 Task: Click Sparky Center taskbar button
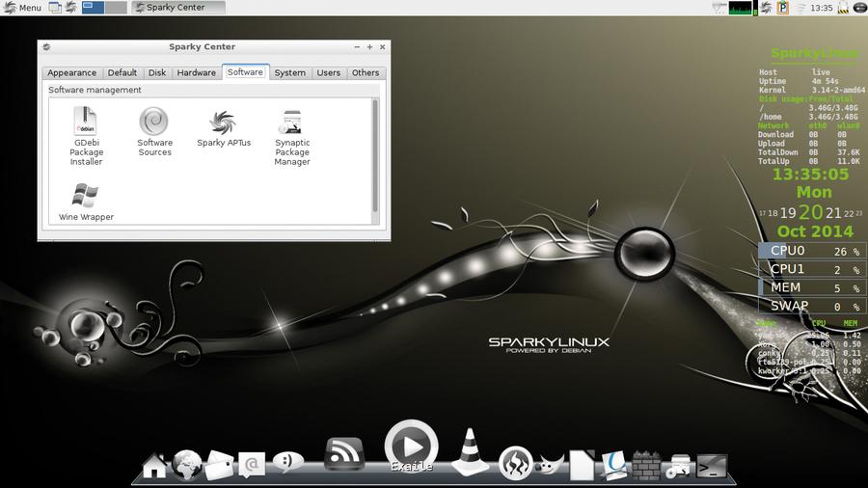[178, 7]
